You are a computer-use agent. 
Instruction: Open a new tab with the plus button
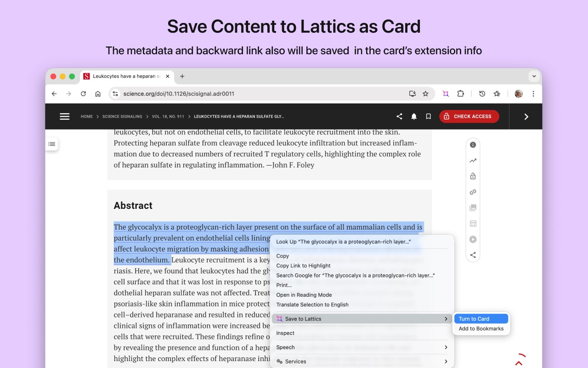pos(182,76)
